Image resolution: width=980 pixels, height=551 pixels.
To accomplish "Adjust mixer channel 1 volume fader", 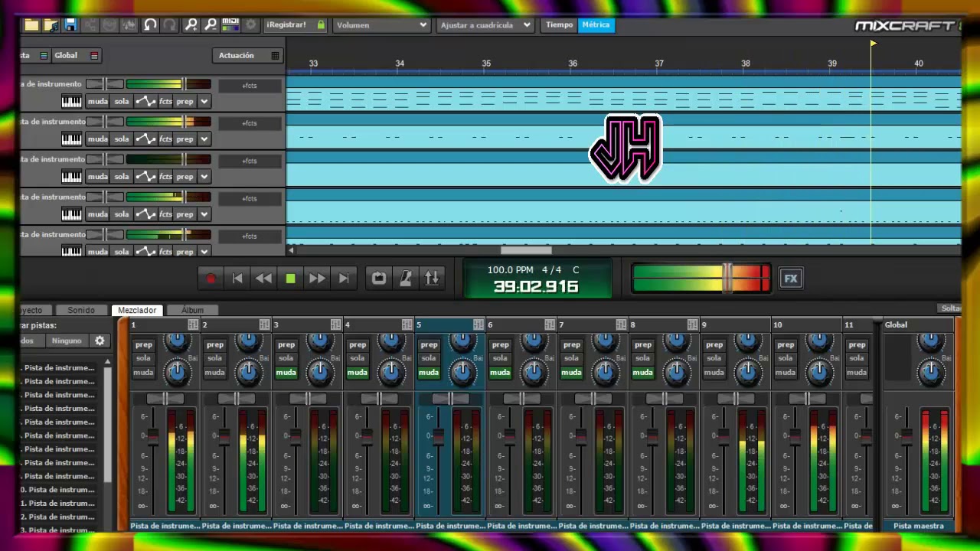I will (x=152, y=438).
